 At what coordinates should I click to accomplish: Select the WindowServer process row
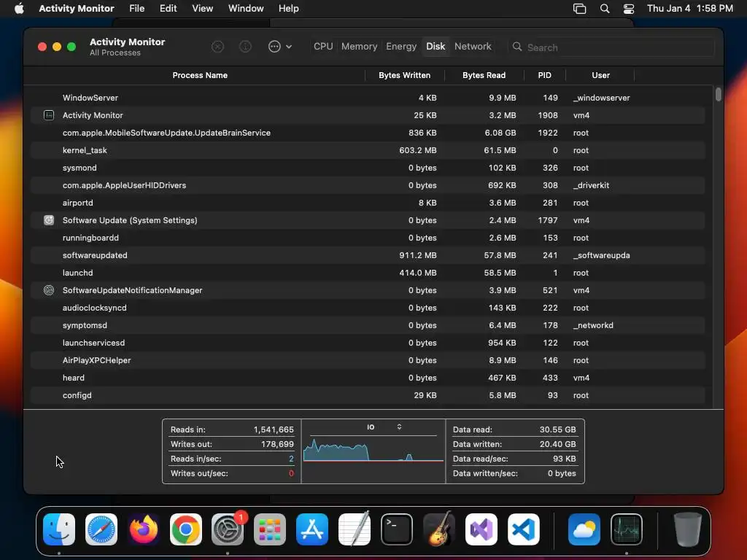pyautogui.click(x=368, y=98)
